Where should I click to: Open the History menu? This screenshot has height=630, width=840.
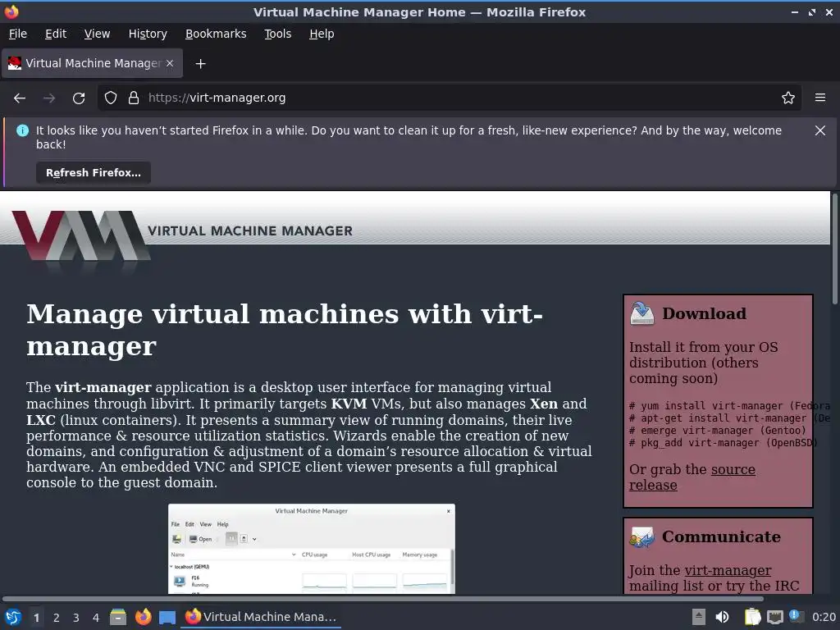(x=148, y=34)
